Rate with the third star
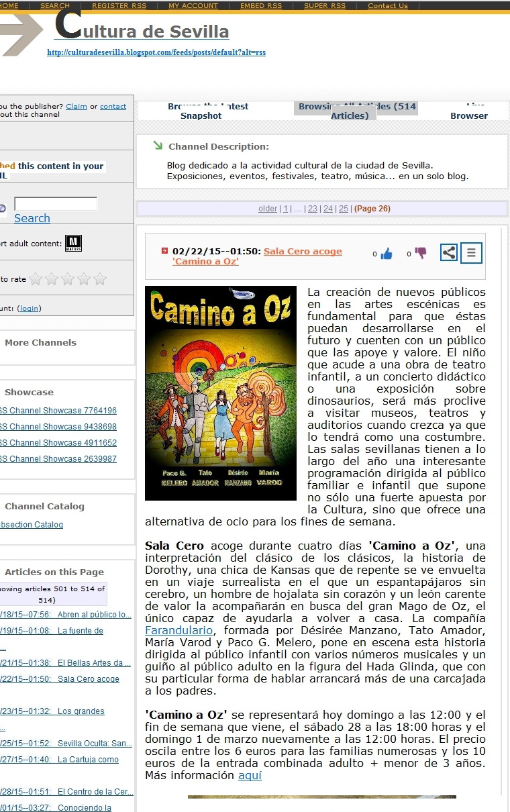The width and height of the screenshot is (510, 812). tap(68, 279)
